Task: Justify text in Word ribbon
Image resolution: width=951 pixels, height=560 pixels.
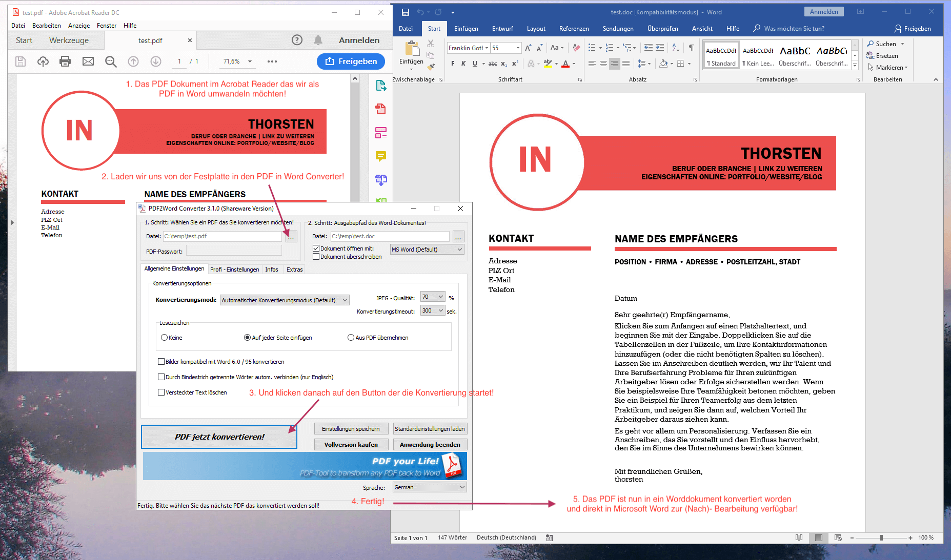Action: [x=626, y=64]
